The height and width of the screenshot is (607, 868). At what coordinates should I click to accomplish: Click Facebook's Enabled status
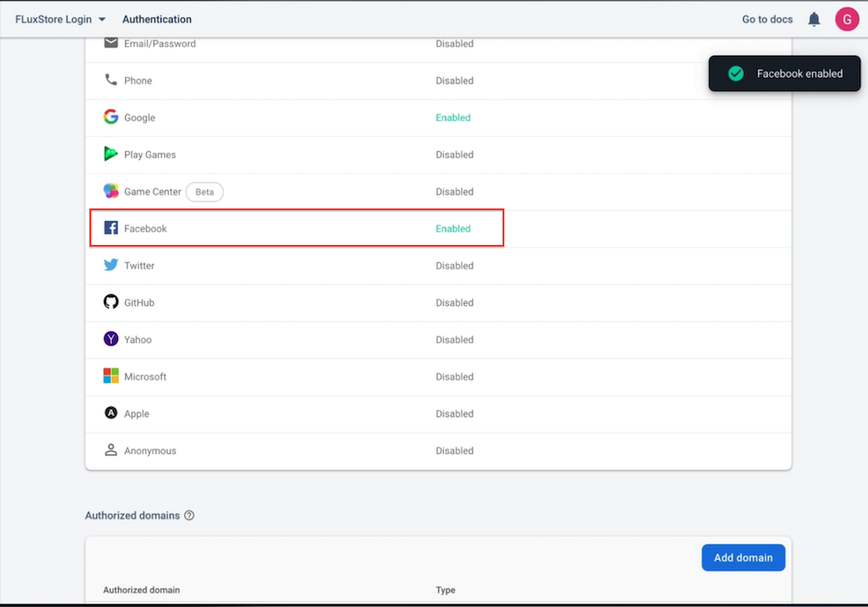(x=453, y=228)
